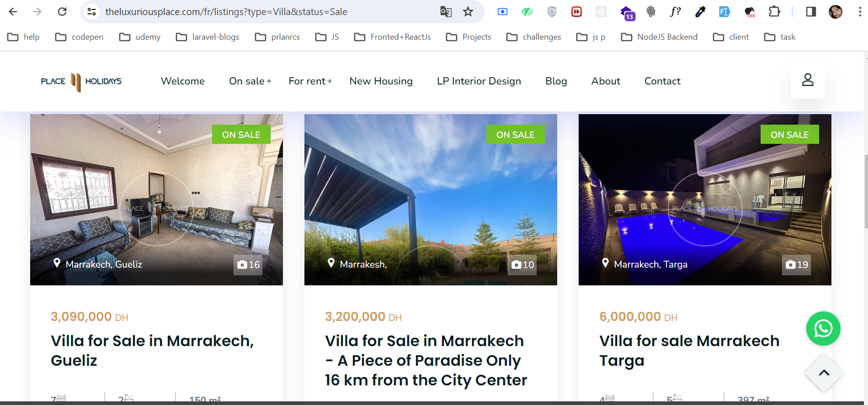Open the shield extension icon

[552, 12]
